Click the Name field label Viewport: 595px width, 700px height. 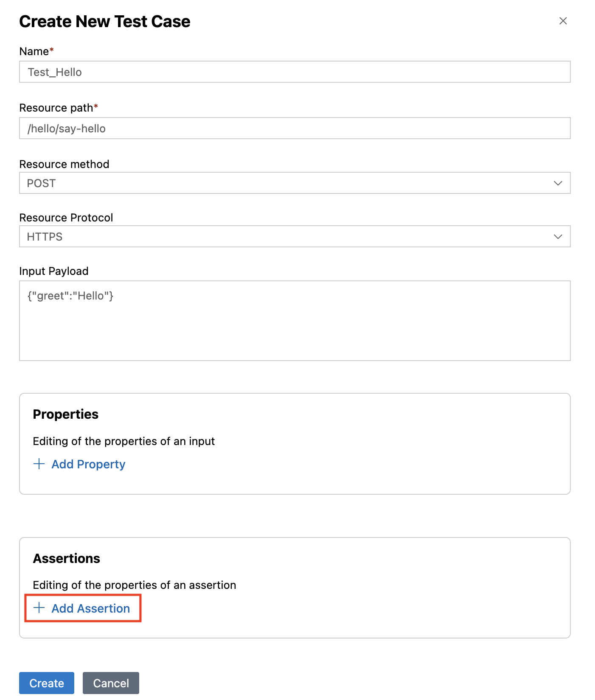(x=34, y=51)
